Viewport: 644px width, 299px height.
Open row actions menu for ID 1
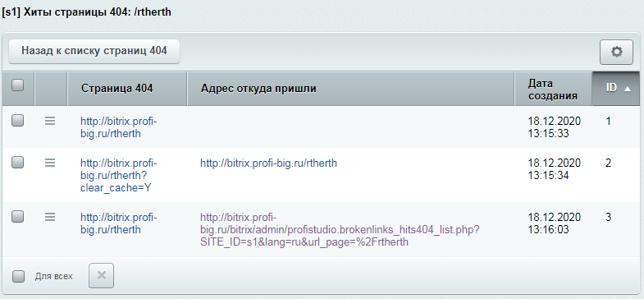coord(50,121)
